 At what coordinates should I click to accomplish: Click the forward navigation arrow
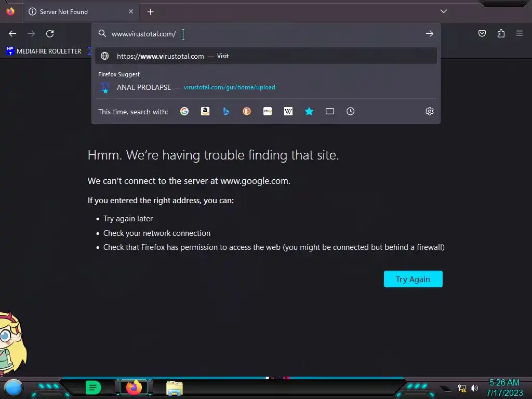point(31,34)
